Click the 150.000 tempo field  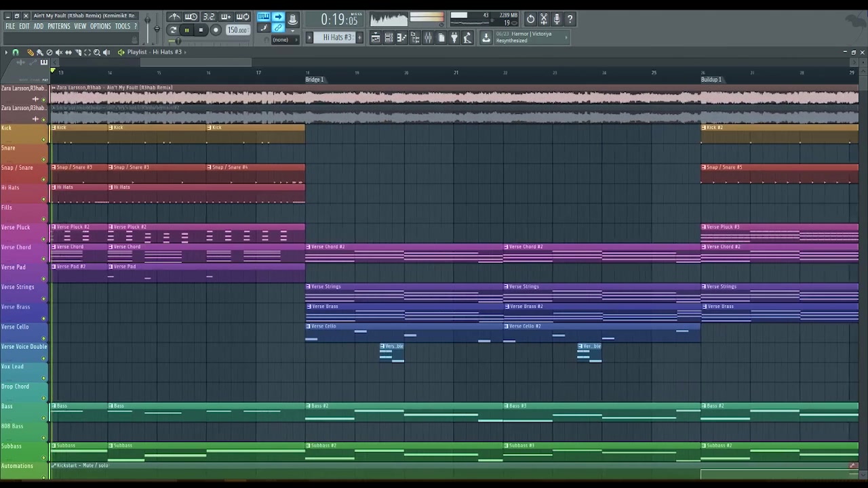tap(237, 30)
